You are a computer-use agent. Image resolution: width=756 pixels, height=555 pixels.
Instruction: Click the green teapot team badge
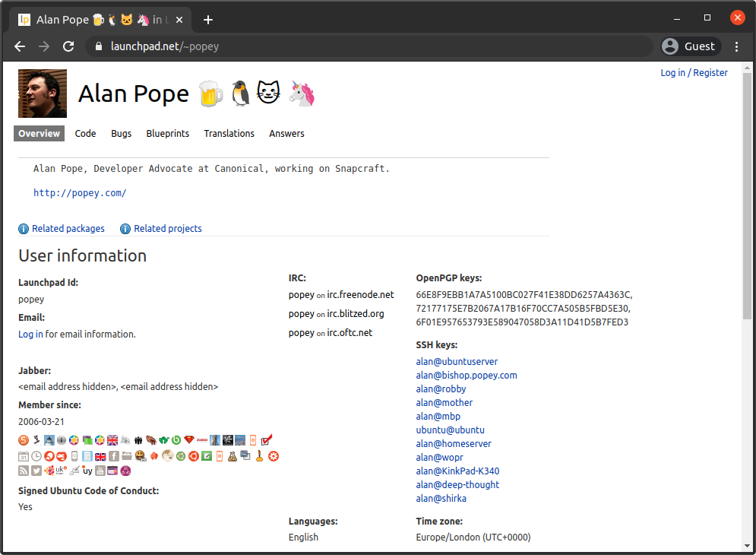(164, 440)
